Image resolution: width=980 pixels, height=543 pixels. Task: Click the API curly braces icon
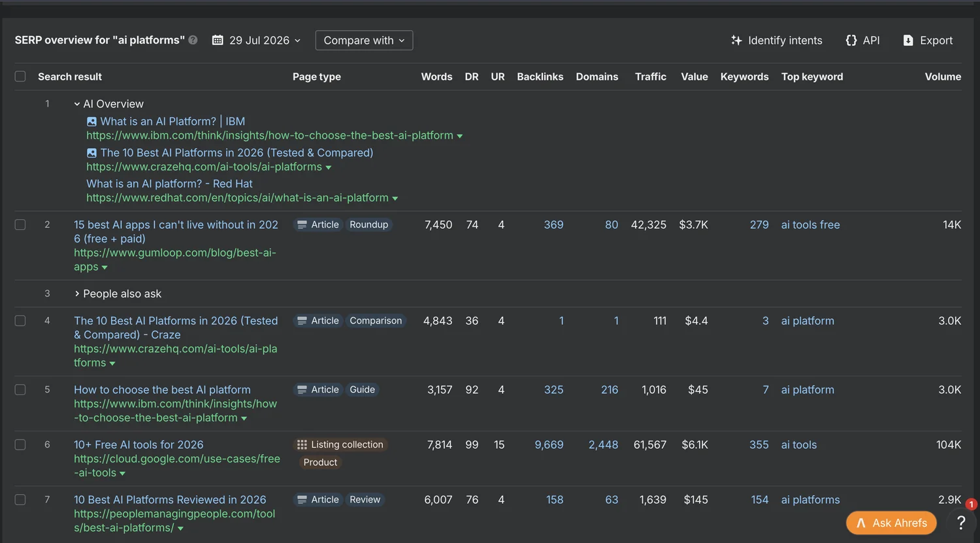click(x=851, y=41)
